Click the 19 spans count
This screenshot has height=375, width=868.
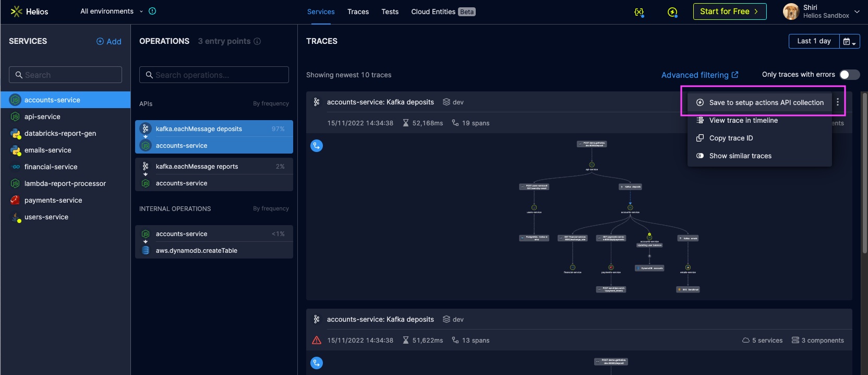click(x=471, y=123)
